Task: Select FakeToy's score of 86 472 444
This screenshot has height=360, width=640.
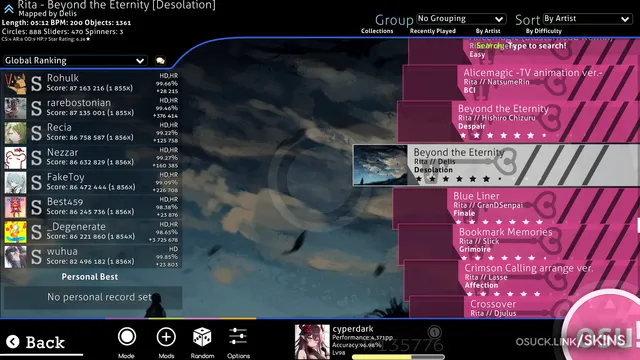Action: 92,182
